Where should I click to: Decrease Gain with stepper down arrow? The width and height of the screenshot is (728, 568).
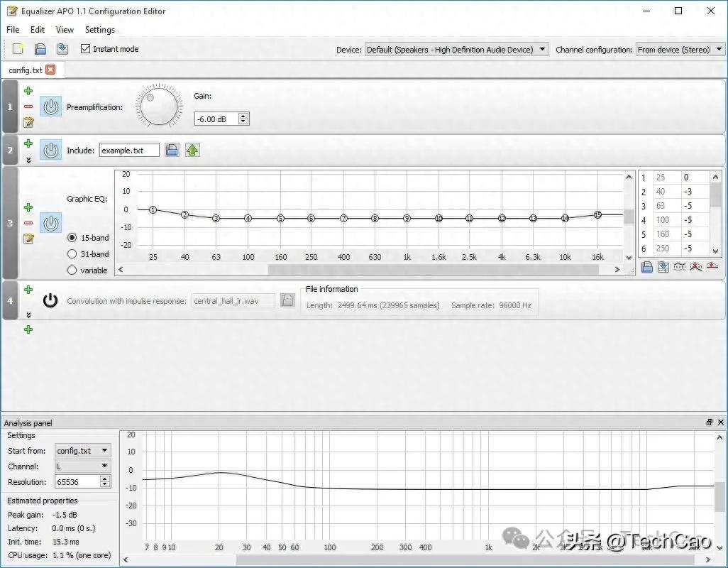[243, 121]
